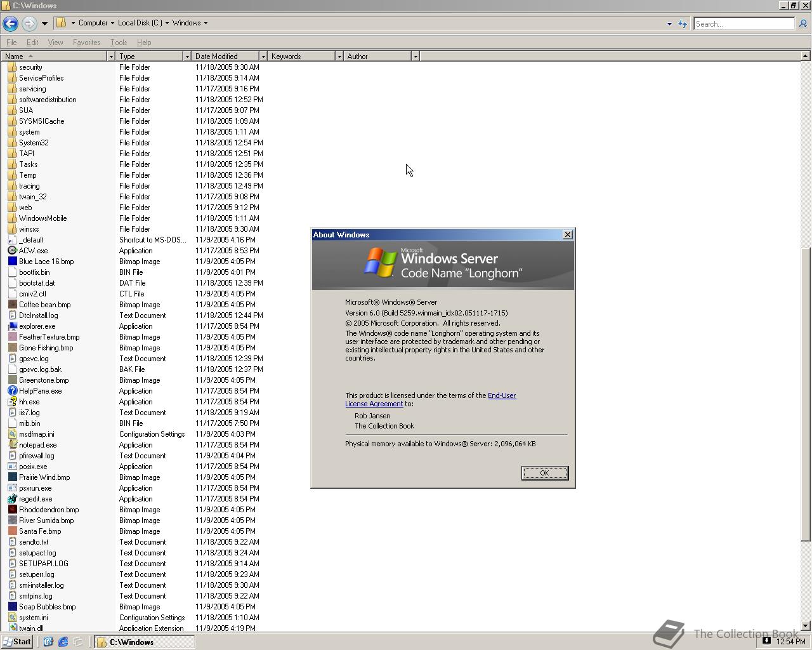Open the address bar history dropdown
The image size is (812, 650).
[x=669, y=24]
